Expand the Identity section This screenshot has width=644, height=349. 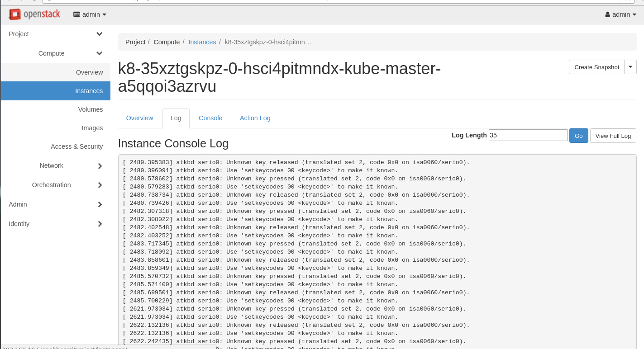(x=55, y=224)
